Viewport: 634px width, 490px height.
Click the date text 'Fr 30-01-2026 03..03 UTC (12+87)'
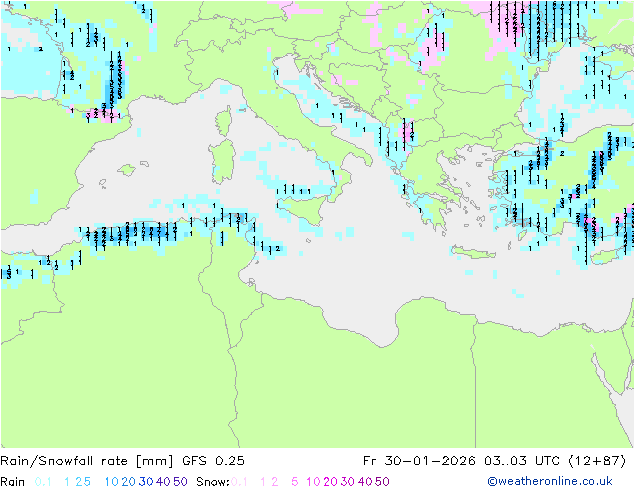click(x=494, y=461)
